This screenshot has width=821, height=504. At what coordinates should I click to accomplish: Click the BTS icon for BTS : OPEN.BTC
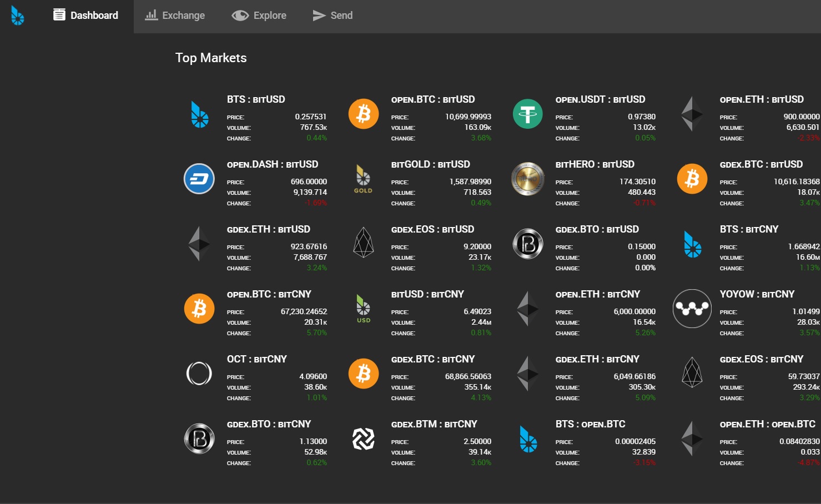pyautogui.click(x=528, y=439)
